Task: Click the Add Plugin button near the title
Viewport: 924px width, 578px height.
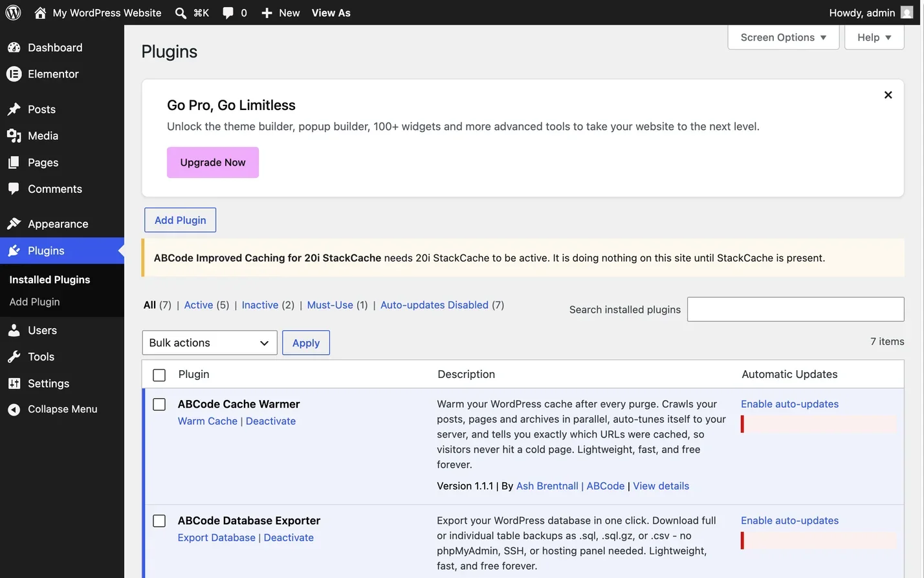Action: point(180,220)
